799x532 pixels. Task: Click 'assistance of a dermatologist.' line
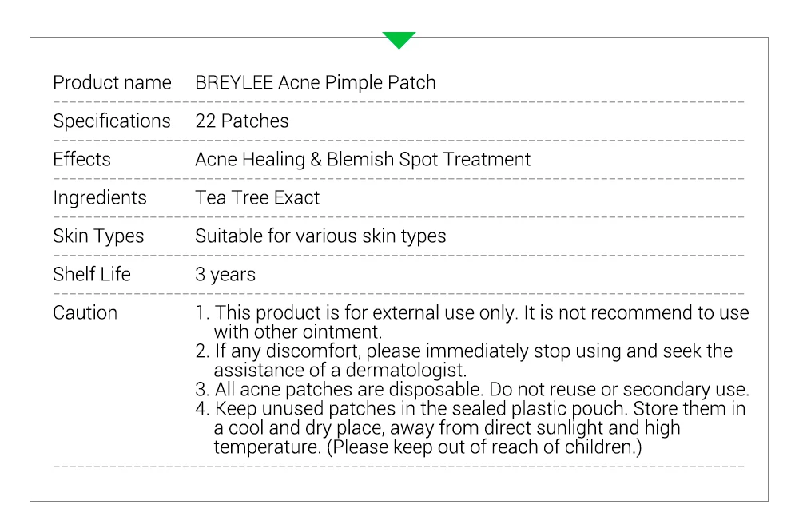(x=340, y=370)
